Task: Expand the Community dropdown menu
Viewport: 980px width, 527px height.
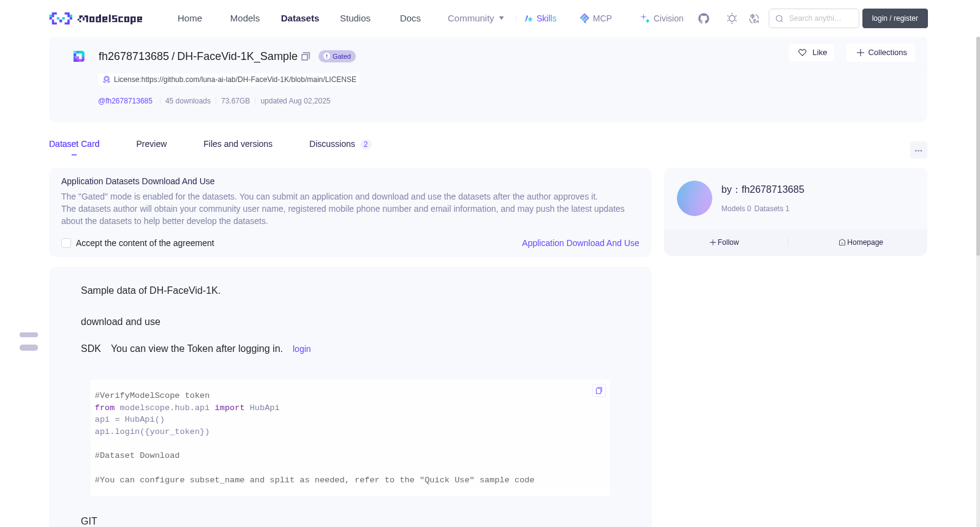Action: pyautogui.click(x=476, y=18)
